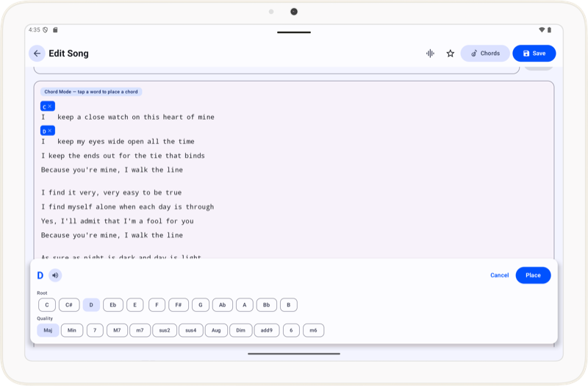Choose m6 chord quality
The image size is (588, 386).
314,330
